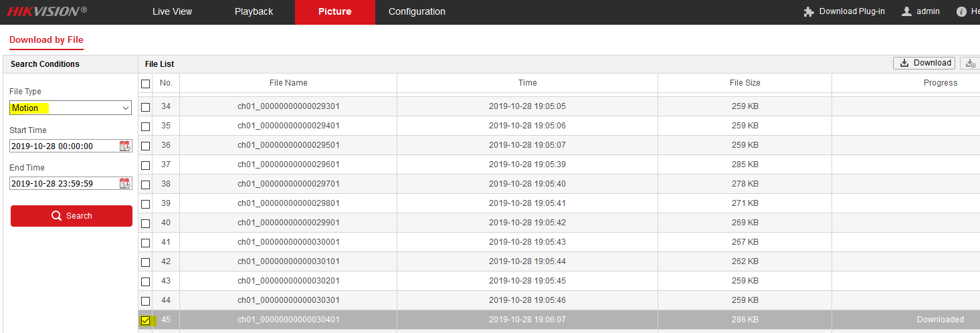980x333 pixels.
Task: Click the HIKVISION logo
Action: [47, 11]
